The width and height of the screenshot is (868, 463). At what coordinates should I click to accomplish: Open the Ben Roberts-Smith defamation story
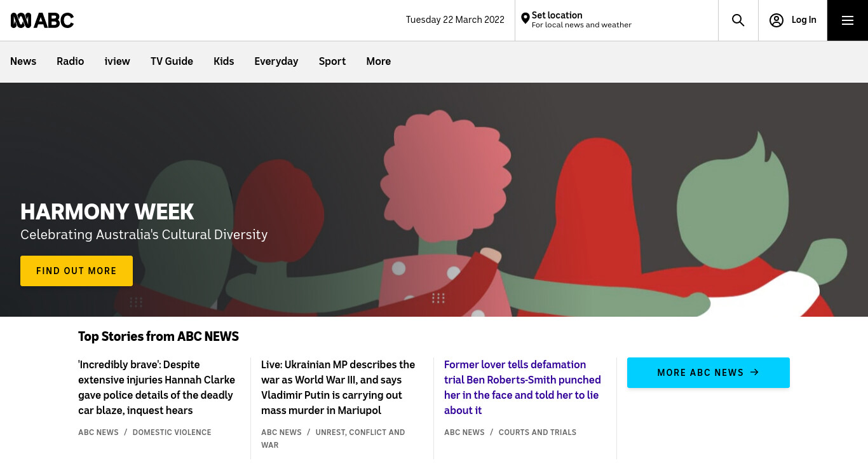[x=523, y=387]
